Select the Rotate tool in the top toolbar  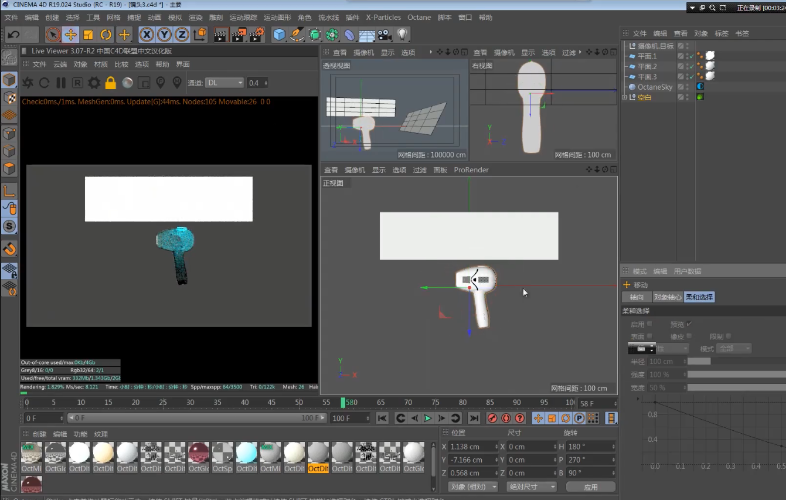tap(107, 35)
